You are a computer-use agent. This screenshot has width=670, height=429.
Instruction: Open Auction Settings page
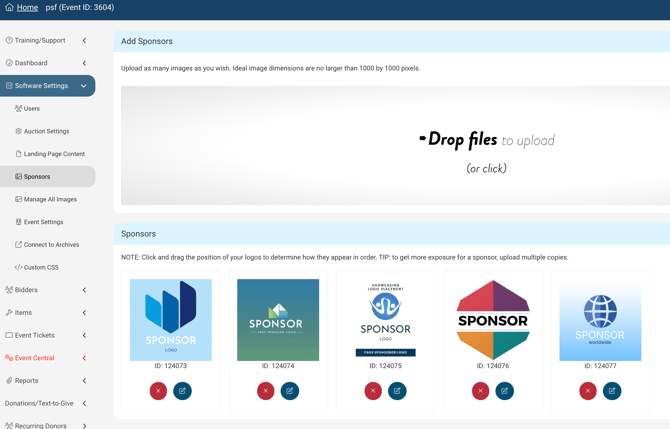pyautogui.click(x=46, y=131)
